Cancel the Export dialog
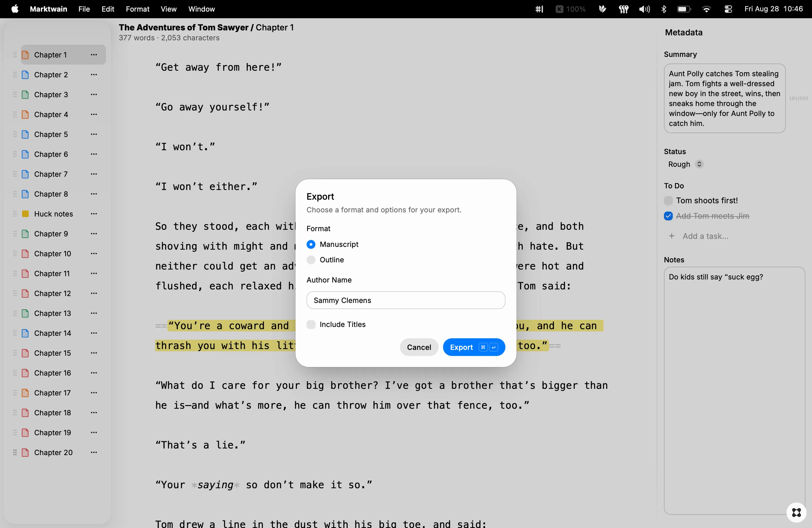Screen dimensions: 812x528 tap(419, 347)
